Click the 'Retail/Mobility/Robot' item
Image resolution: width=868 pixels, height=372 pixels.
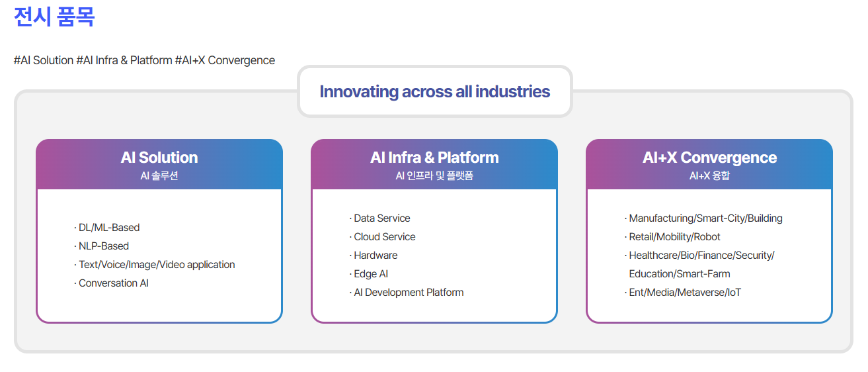point(672,237)
